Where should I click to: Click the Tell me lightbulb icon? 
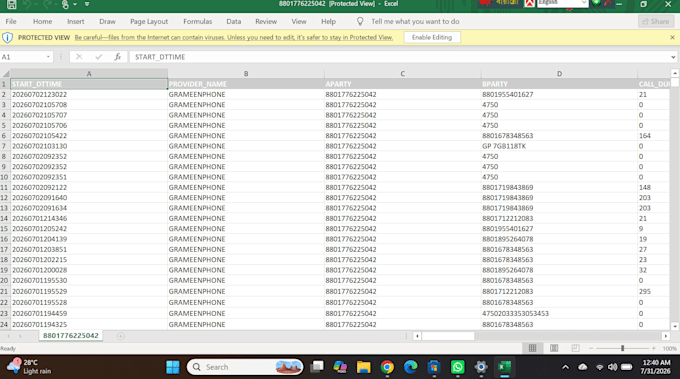[360, 21]
